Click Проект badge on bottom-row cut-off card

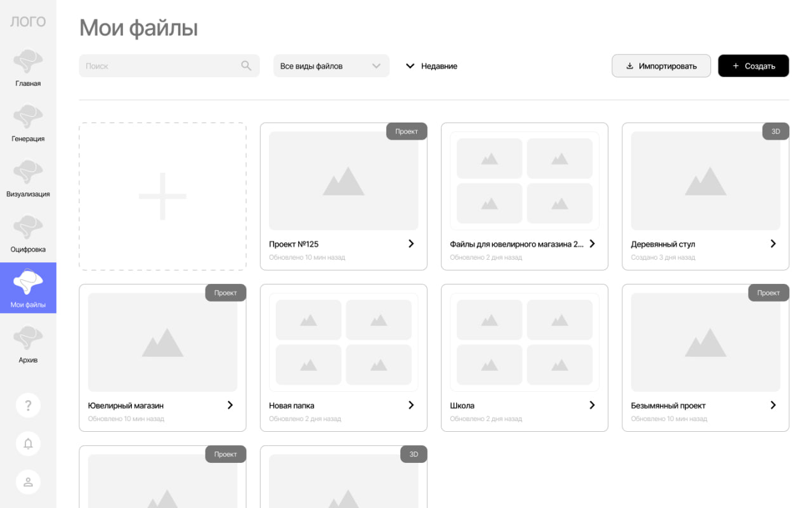pyautogui.click(x=226, y=454)
